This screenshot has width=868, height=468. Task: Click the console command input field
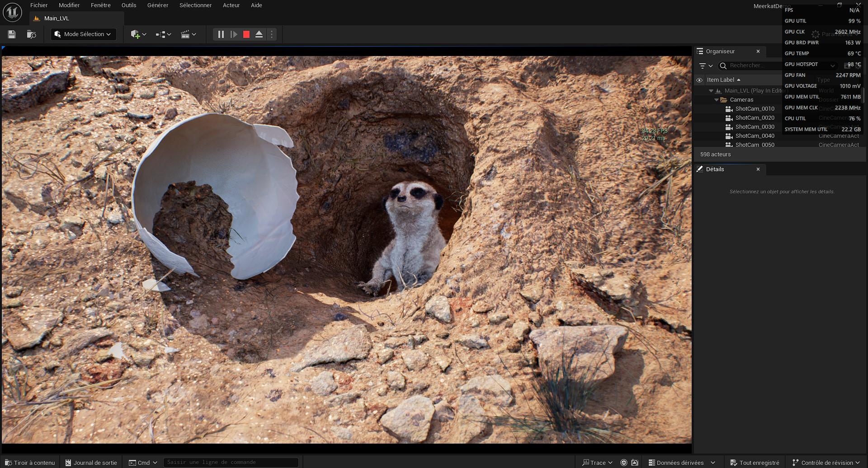pos(231,462)
